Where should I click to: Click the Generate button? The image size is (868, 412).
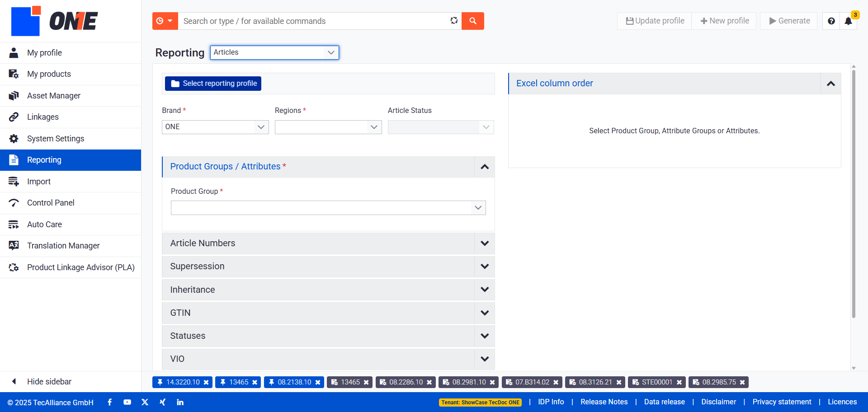[x=789, y=21]
